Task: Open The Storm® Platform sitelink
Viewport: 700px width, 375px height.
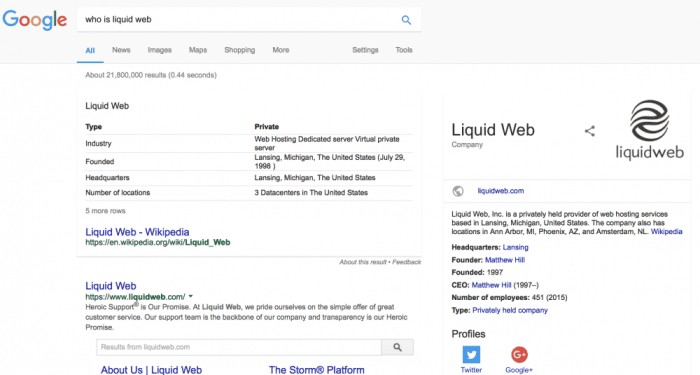Action: click(x=317, y=370)
